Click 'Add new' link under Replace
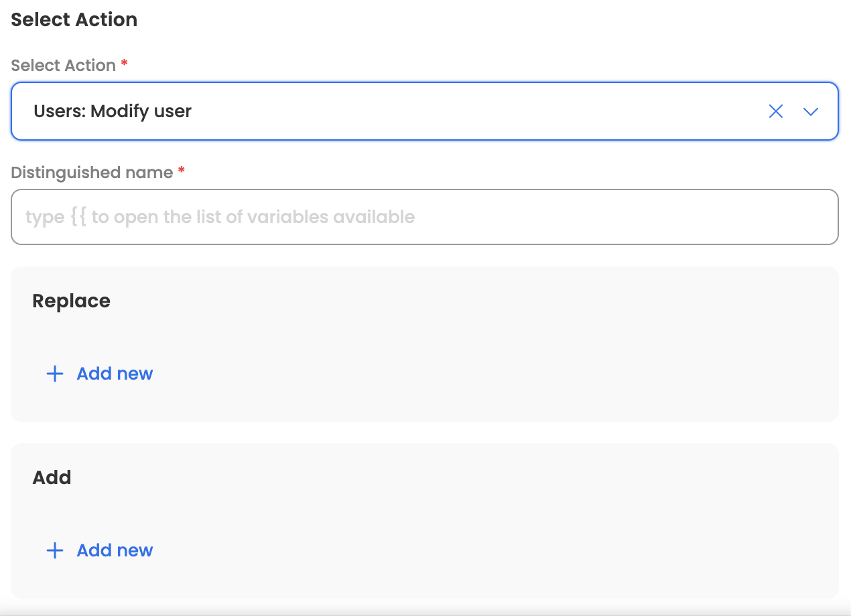Image resolution: width=851 pixels, height=616 pixels. (115, 374)
